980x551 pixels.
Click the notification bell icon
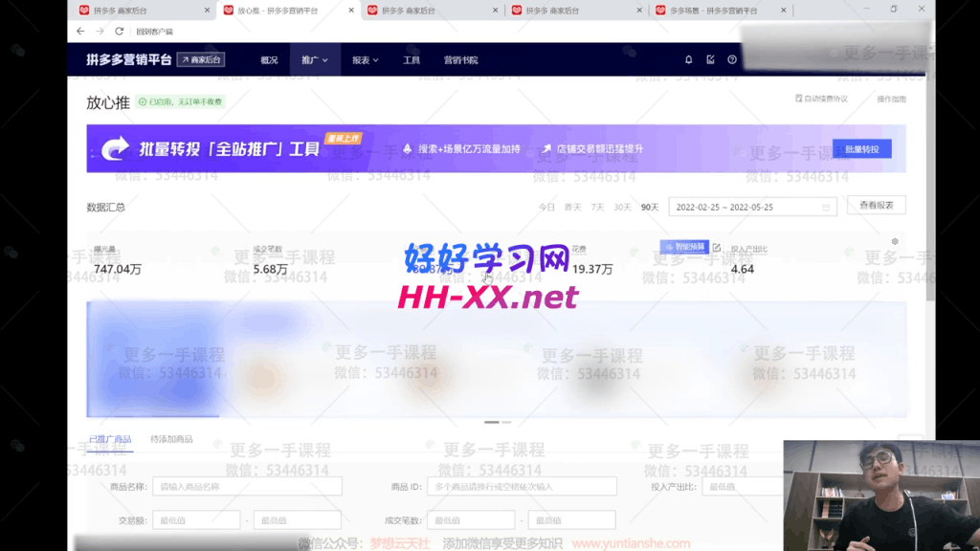tap(688, 60)
